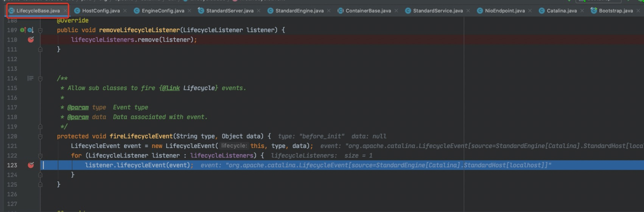Switch to Bootstrap.java tab
644x212 pixels.
coord(616,11)
